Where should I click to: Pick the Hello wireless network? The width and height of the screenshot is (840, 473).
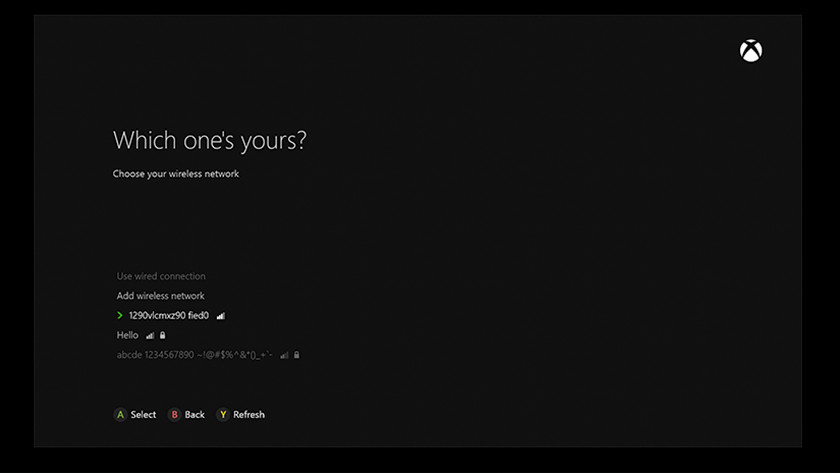pyautogui.click(x=127, y=336)
